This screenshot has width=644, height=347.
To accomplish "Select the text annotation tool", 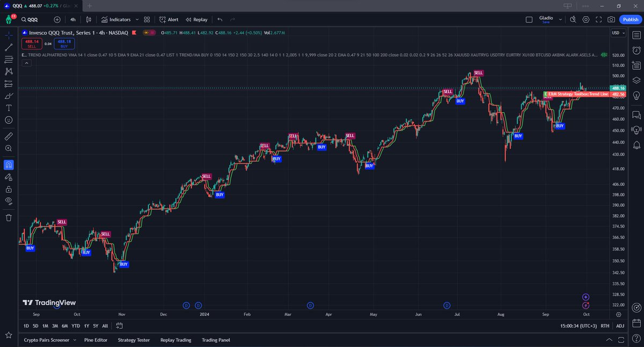I will [x=9, y=108].
